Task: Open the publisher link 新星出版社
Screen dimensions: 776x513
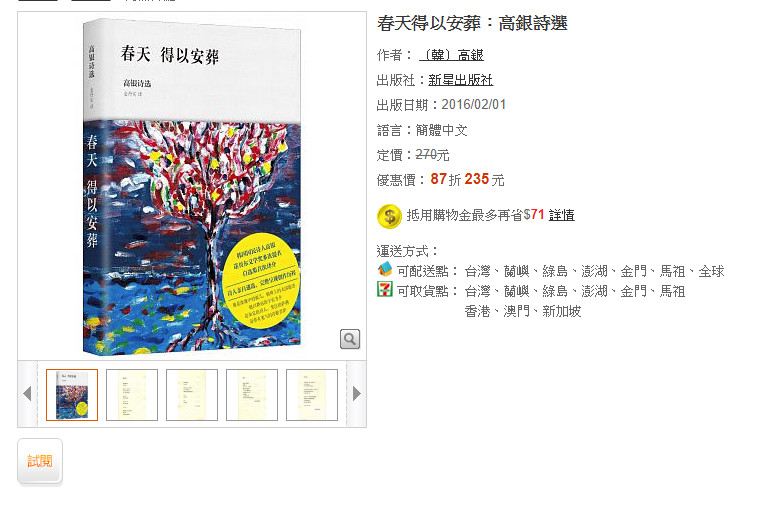Action: click(460, 80)
